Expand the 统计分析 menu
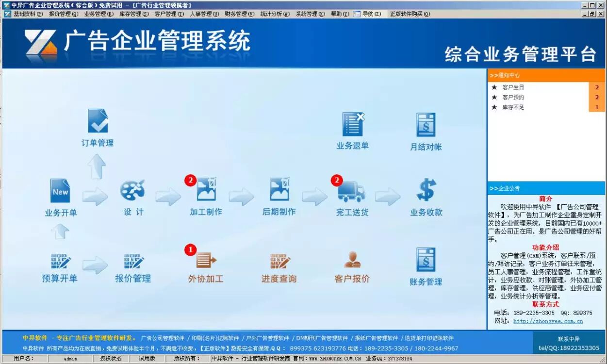607x364 pixels. (275, 14)
